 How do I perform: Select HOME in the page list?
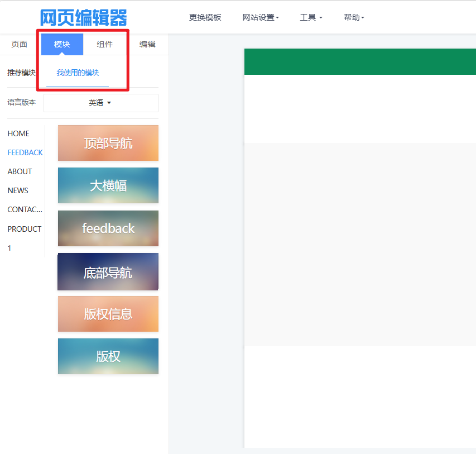(x=18, y=133)
